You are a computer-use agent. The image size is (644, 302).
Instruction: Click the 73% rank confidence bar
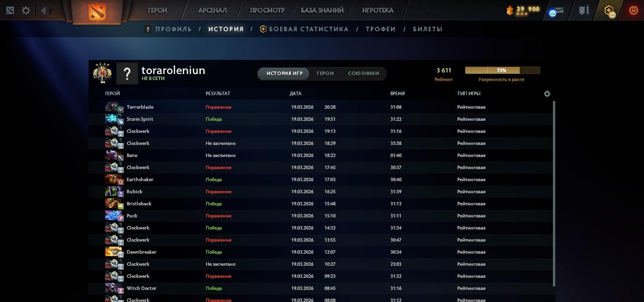click(x=502, y=70)
